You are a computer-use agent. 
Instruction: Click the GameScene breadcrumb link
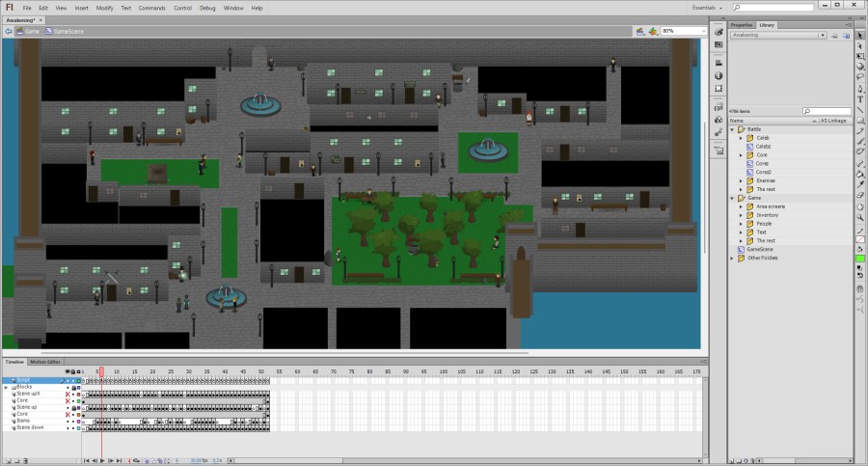point(68,31)
